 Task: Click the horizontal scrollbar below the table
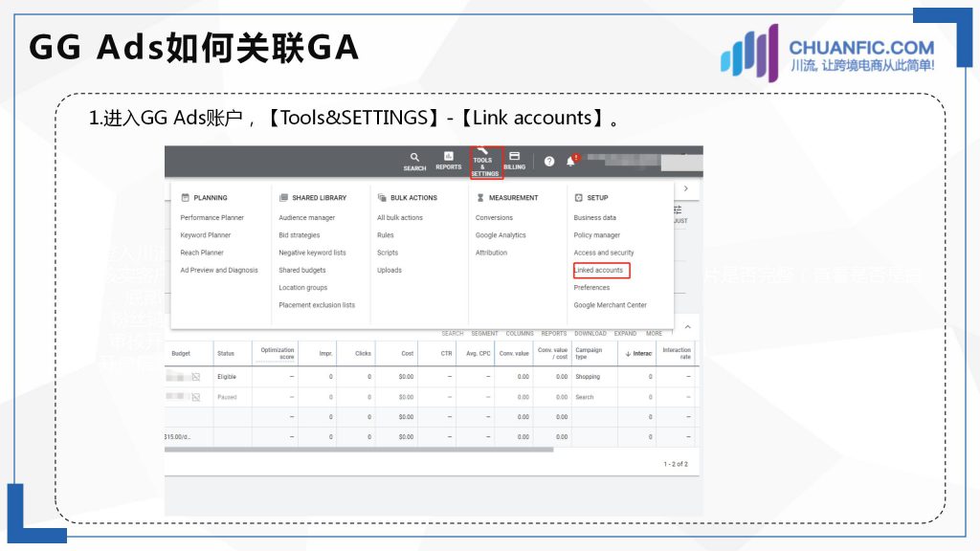(359, 450)
